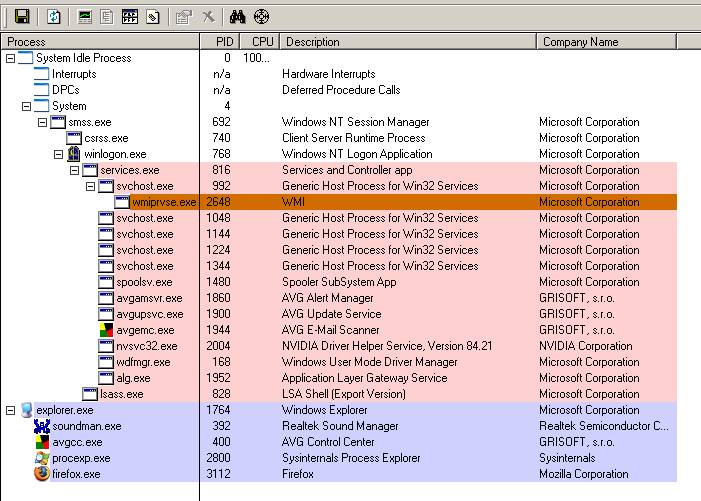Sort by the CPU column header
Screen dimensions: 701x501
click(260, 42)
